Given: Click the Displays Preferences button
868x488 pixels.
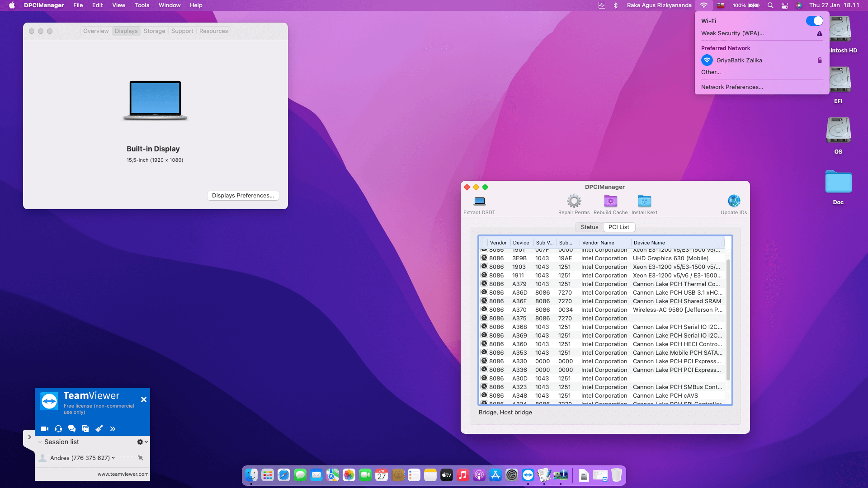Looking at the screenshot, I should pos(243,196).
